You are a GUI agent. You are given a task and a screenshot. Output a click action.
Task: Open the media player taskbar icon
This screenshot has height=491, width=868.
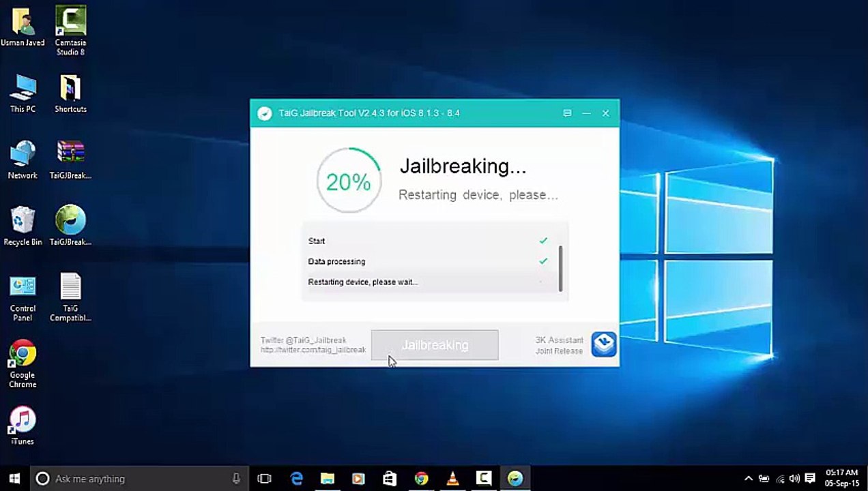coord(358,479)
